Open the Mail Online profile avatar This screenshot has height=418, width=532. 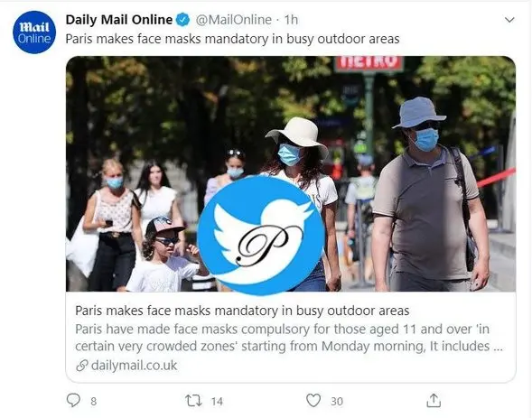[x=34, y=33]
